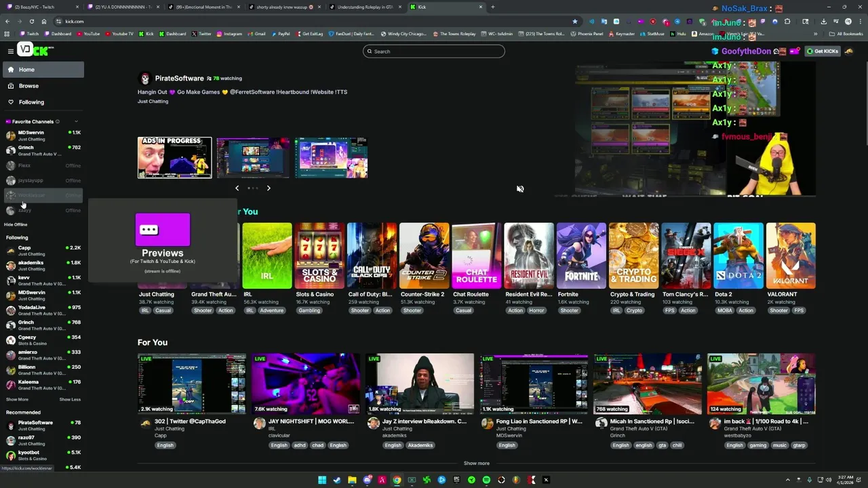Viewport: 868px width, 488px height.
Task: Open the IRL category card
Action: point(267,256)
